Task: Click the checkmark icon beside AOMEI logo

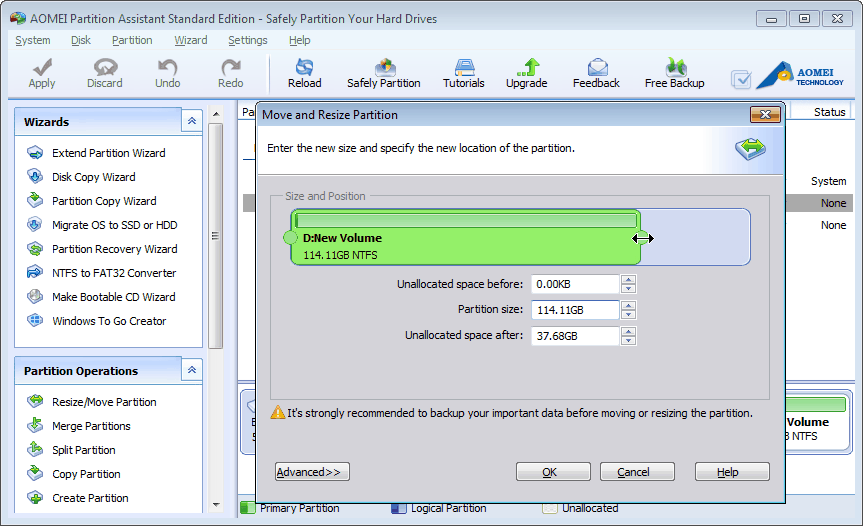Action: (x=741, y=80)
